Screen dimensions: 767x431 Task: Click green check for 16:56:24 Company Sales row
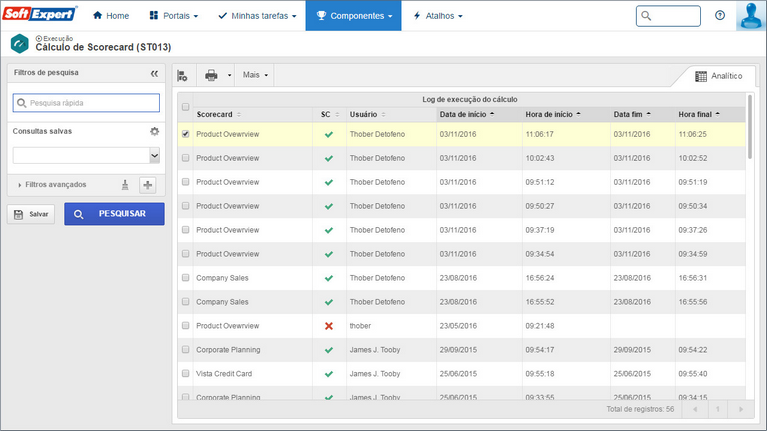click(x=329, y=278)
